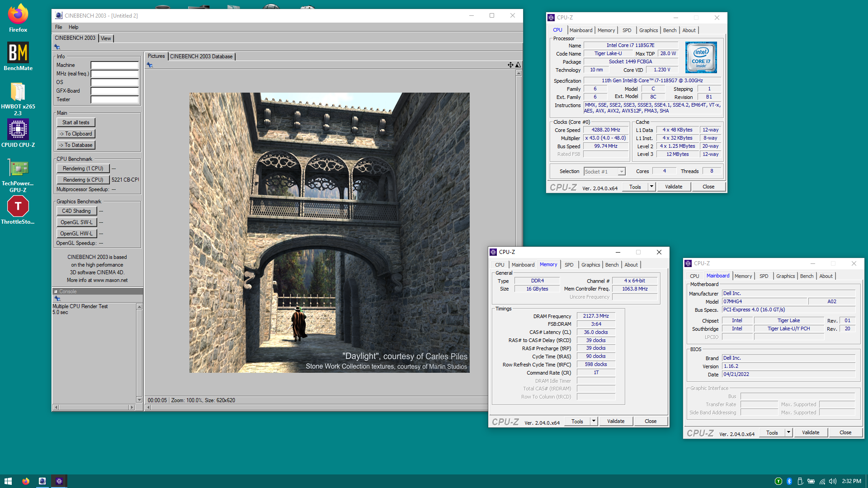868x488 pixels.
Task: Click the 5221 CB-CPI result value
Action: pos(125,180)
